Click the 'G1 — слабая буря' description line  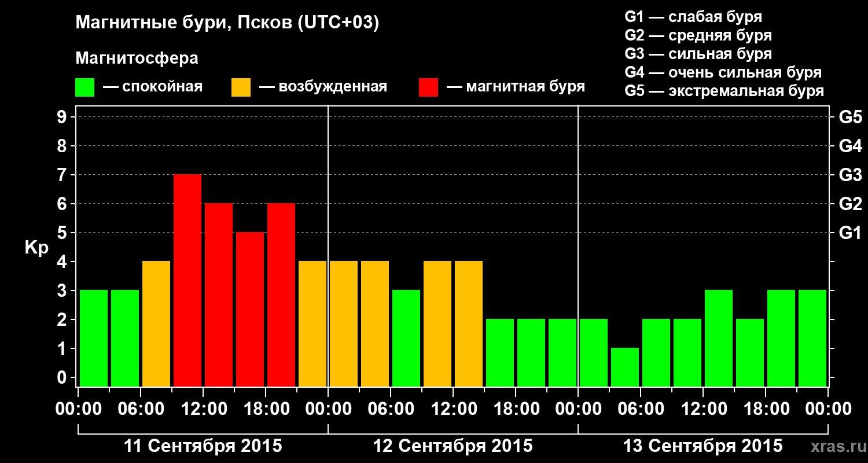[693, 17]
